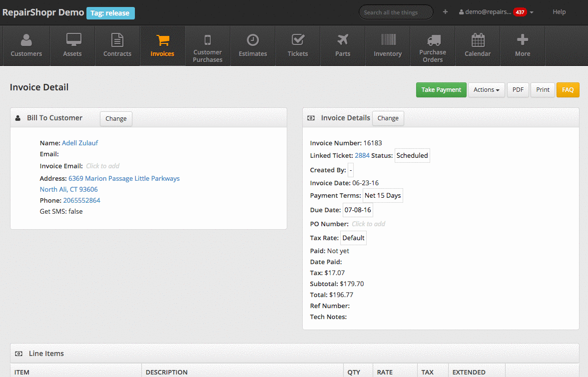Viewport: 588px width, 377px height.
Task: Expand the More navigation menu
Action: click(x=523, y=45)
